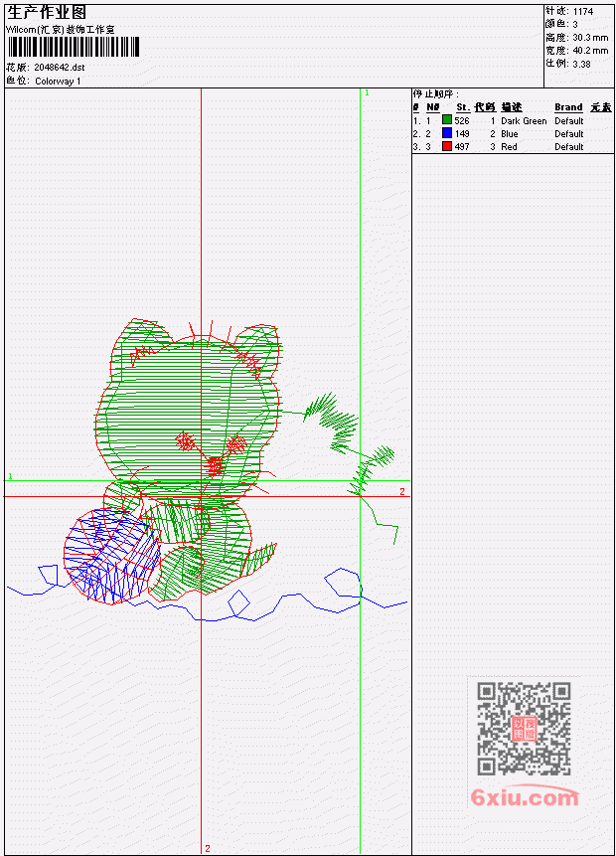Select the 'Blue' description text
616x856 pixels.
click(x=509, y=134)
